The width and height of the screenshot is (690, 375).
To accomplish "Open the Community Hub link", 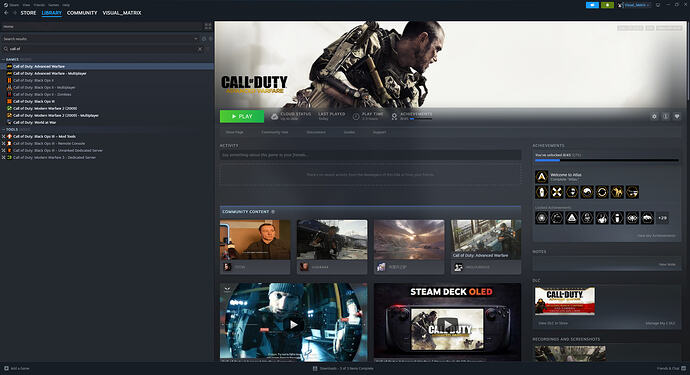I will click(x=275, y=132).
